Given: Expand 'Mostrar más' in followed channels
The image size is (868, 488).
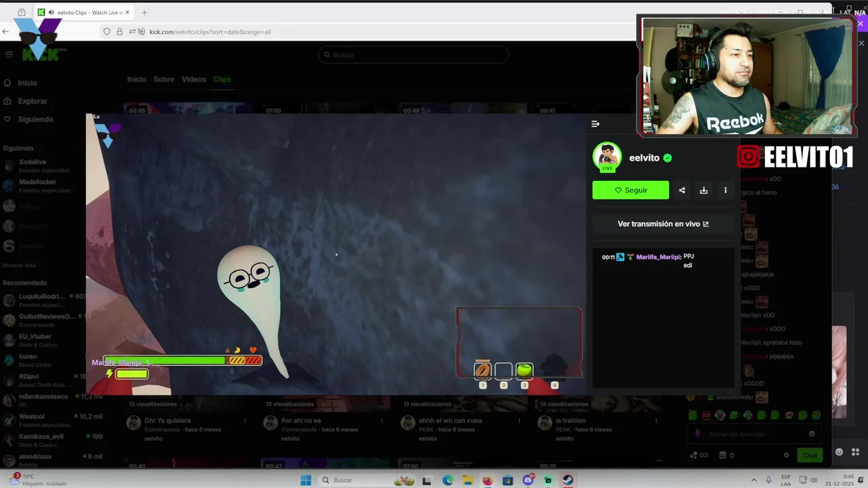Looking at the screenshot, I should [19, 265].
